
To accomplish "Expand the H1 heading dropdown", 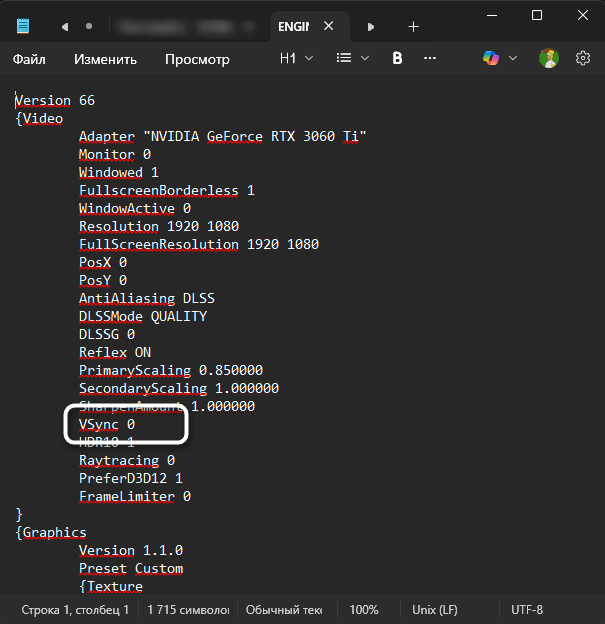I will pos(296,59).
